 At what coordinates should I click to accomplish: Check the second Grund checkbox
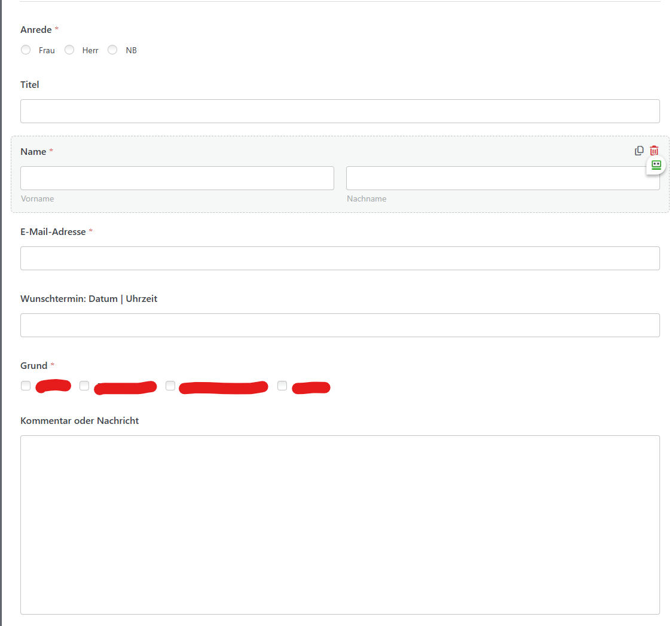[84, 386]
